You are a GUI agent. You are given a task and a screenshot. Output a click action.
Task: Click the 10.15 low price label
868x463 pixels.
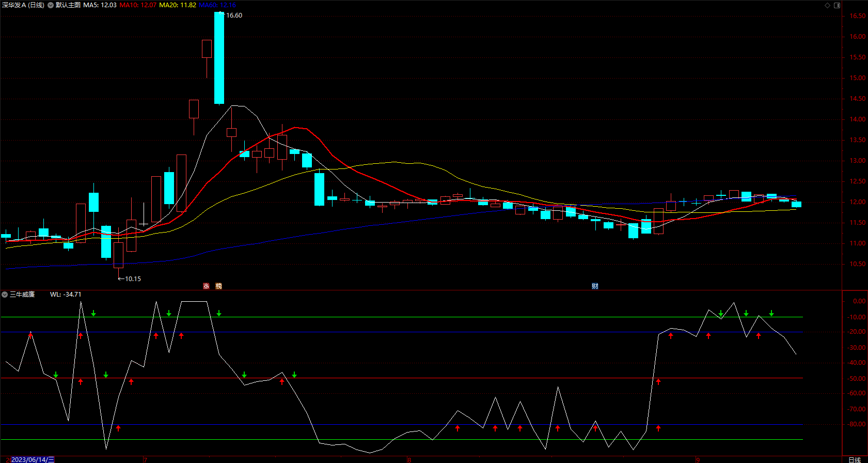(x=133, y=279)
